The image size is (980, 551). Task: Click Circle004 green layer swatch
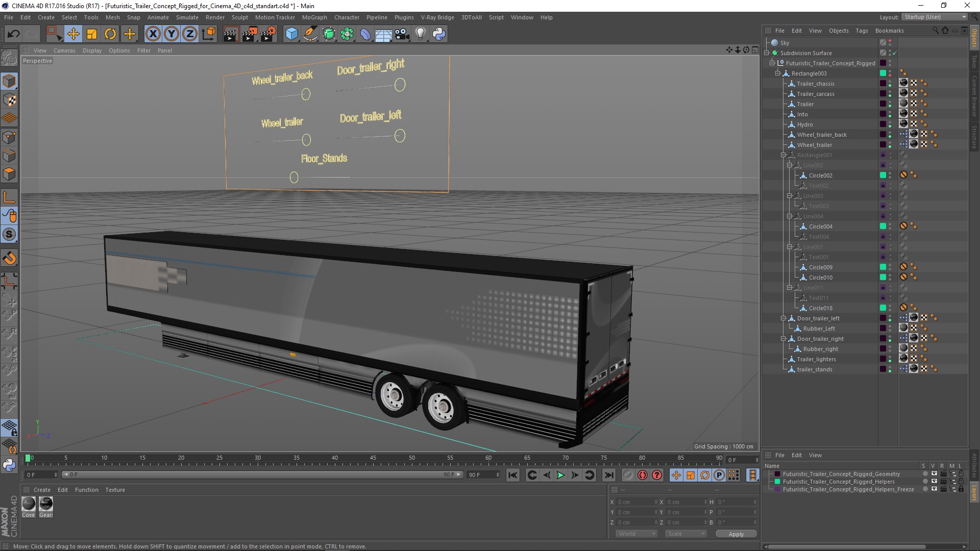pos(883,227)
